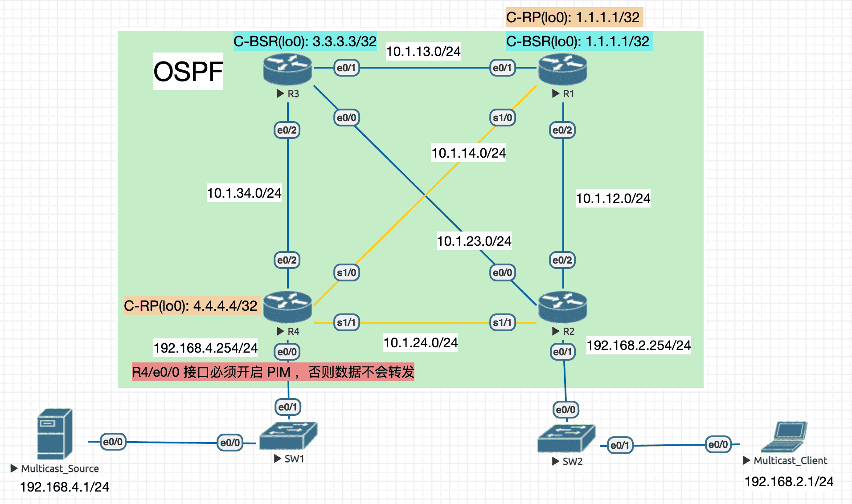Click R2's e0/2 interface label above R2
This screenshot has height=504, width=852.
[562, 260]
